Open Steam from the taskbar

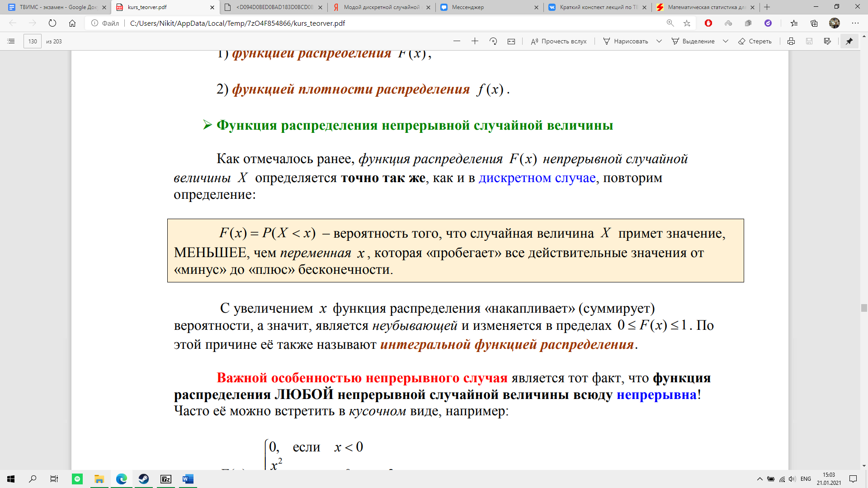pyautogui.click(x=144, y=479)
